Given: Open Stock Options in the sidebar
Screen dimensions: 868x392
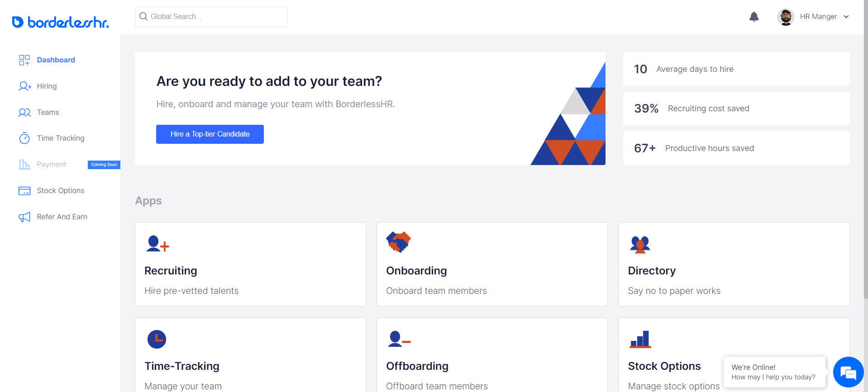Looking at the screenshot, I should pyautogui.click(x=61, y=191).
